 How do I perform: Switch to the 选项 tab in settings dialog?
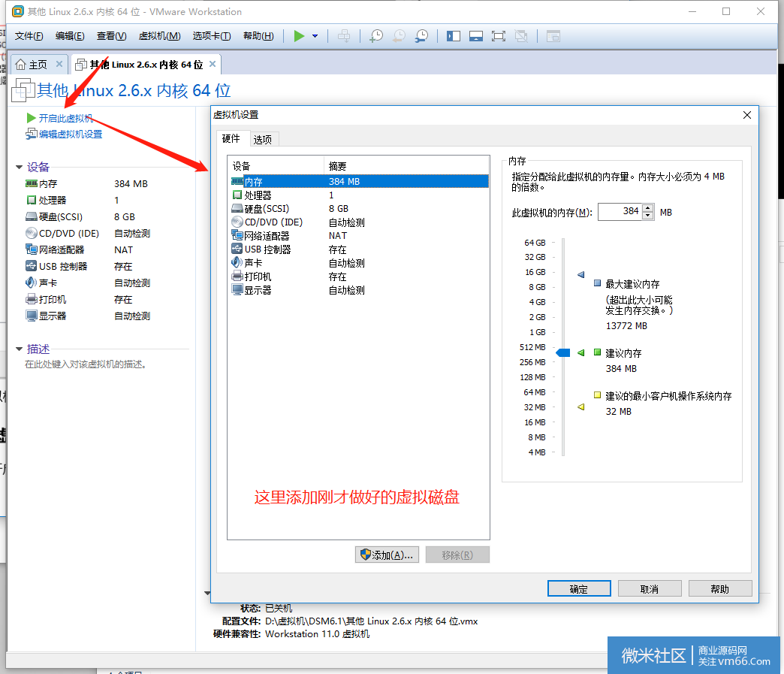263,140
